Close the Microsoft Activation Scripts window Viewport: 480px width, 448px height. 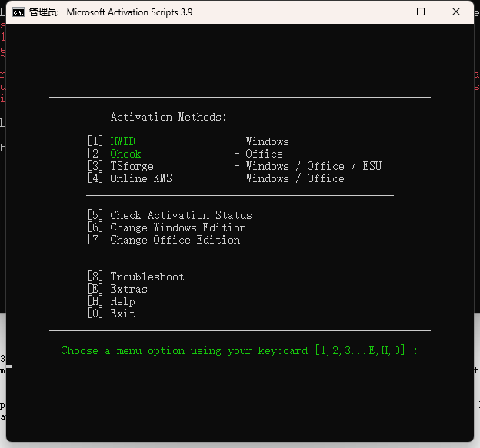coord(456,12)
